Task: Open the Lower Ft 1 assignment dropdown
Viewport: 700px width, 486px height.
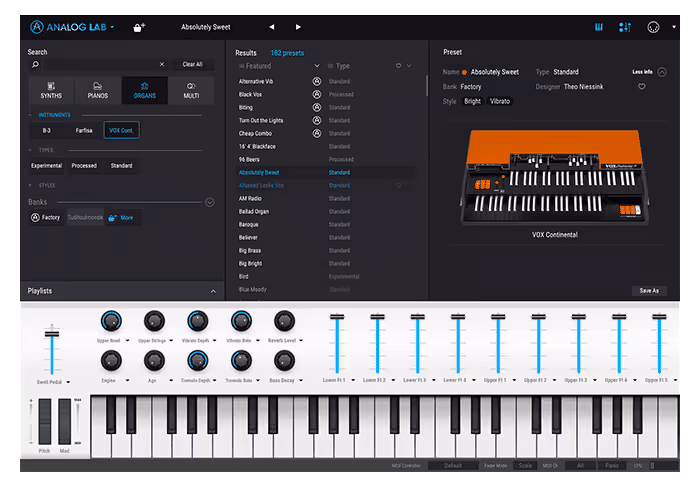Action: [353, 380]
